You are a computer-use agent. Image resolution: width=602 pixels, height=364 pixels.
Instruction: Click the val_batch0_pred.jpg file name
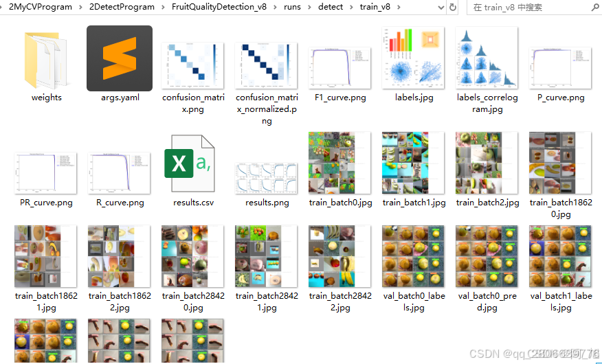(x=487, y=302)
